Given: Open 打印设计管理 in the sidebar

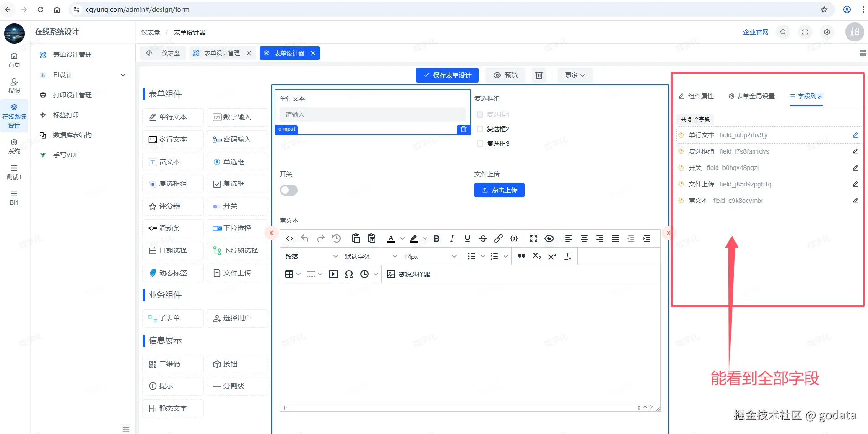Looking at the screenshot, I should 73,95.
